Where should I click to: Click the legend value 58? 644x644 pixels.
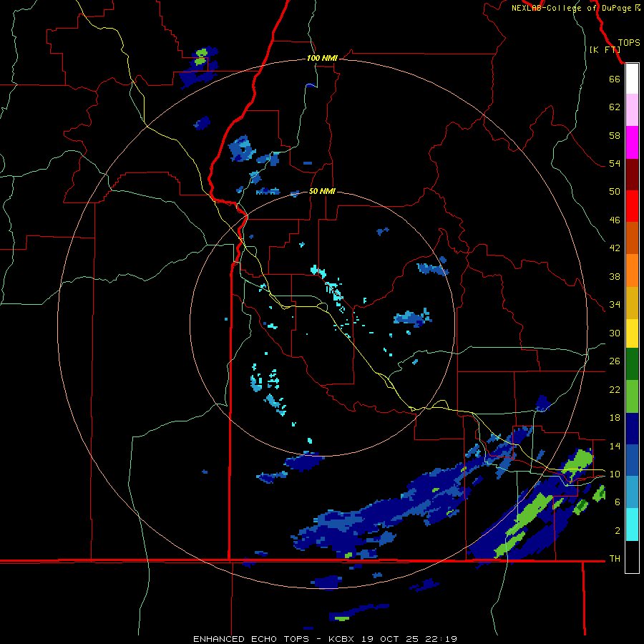tap(615, 135)
